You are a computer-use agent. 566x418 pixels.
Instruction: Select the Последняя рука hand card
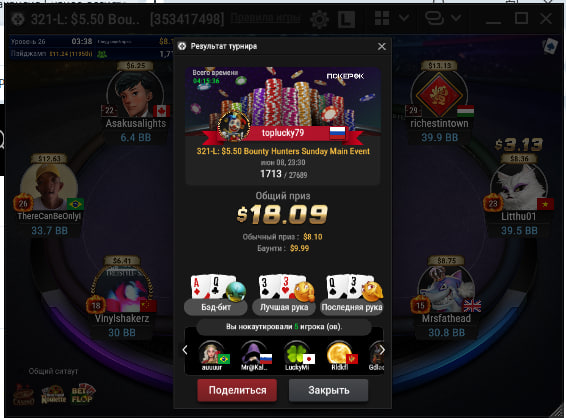tap(352, 295)
